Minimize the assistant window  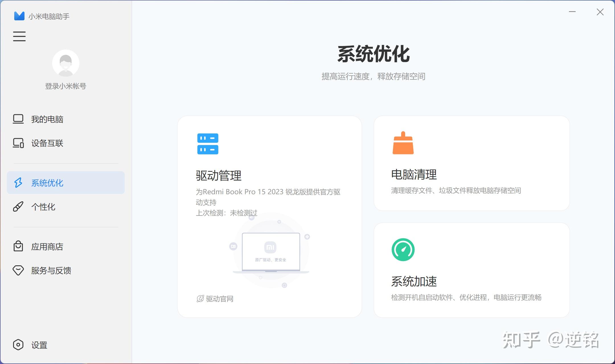pos(572,12)
